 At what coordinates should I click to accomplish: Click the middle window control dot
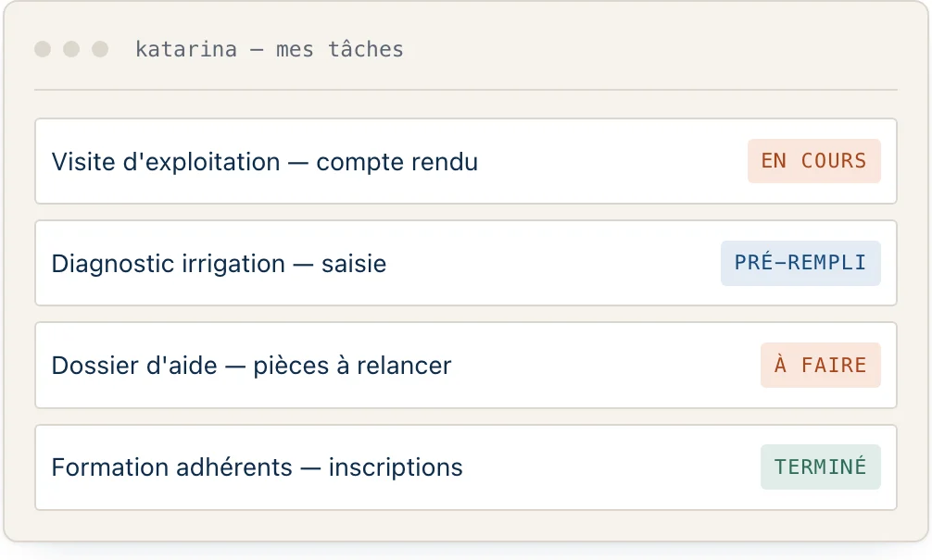71,49
